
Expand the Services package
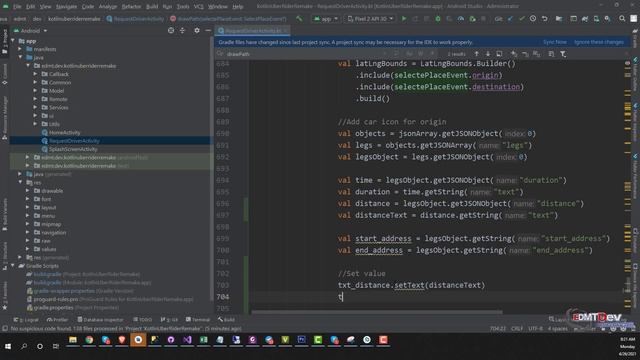36,107
